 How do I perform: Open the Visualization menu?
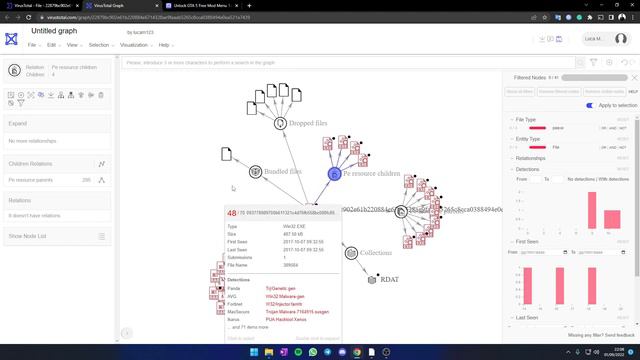136,45
